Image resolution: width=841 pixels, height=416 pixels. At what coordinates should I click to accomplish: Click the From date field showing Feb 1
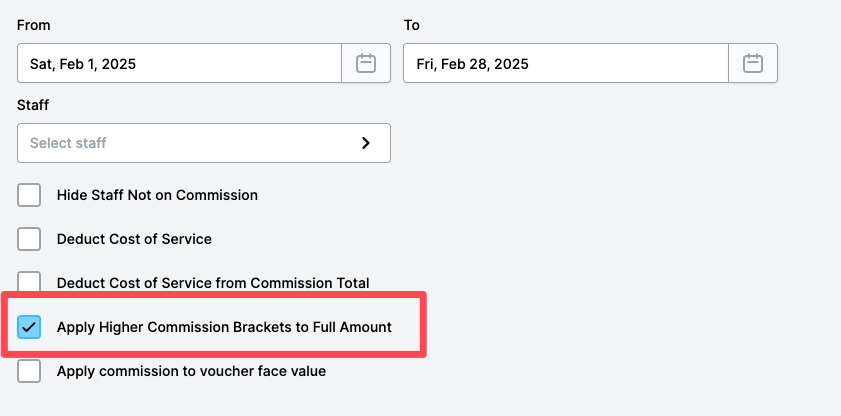(179, 63)
